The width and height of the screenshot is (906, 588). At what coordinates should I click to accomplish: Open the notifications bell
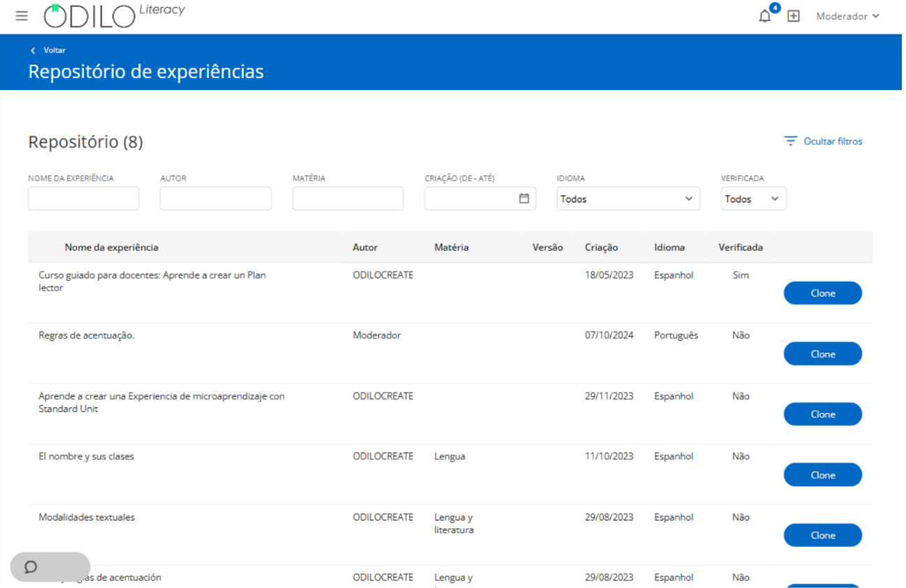[765, 16]
